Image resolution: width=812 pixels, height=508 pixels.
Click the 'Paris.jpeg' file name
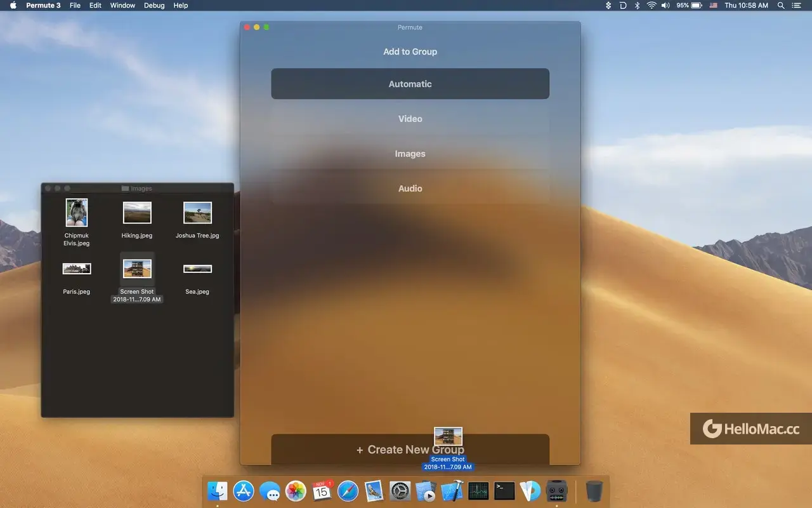click(77, 292)
